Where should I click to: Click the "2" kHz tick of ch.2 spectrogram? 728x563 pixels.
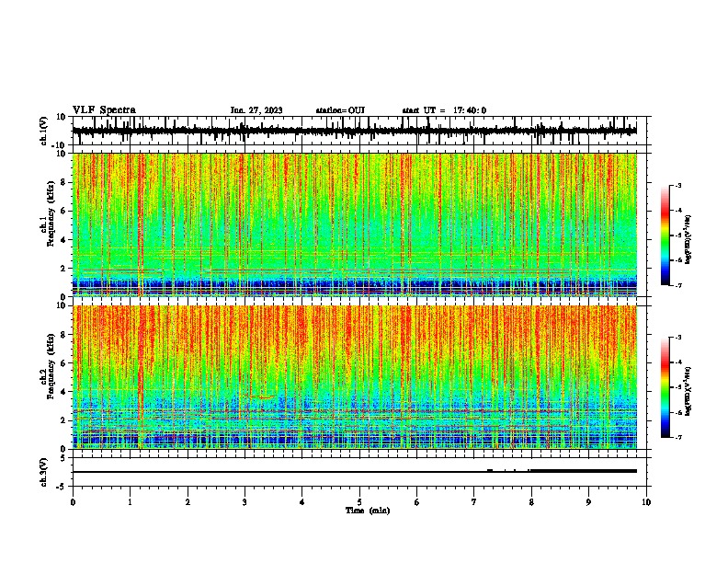tap(63, 420)
